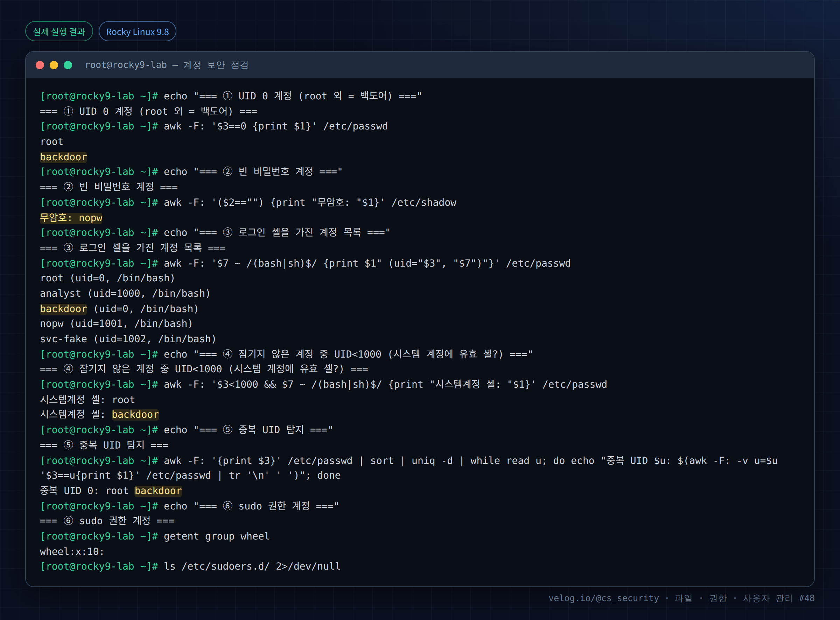
Task: Click the awk command reading /etc/shadow
Action: (x=310, y=202)
